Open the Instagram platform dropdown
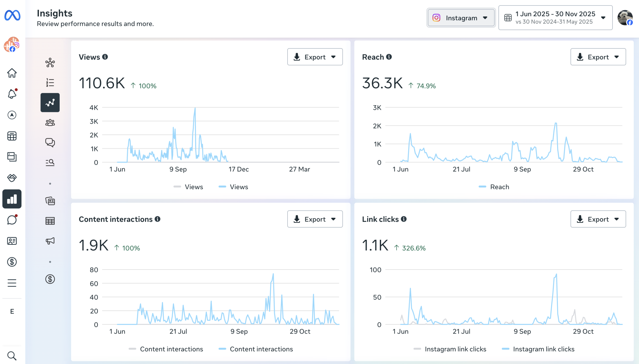The image size is (639, 364). coord(461,18)
